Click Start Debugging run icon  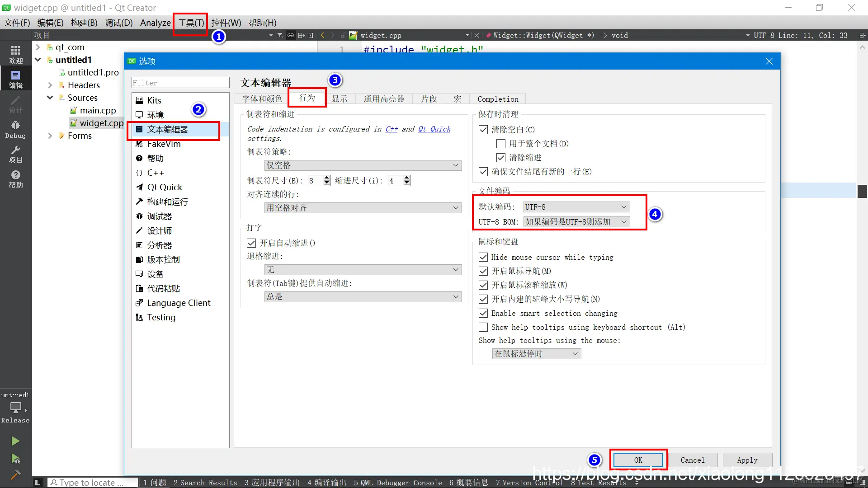click(x=15, y=459)
